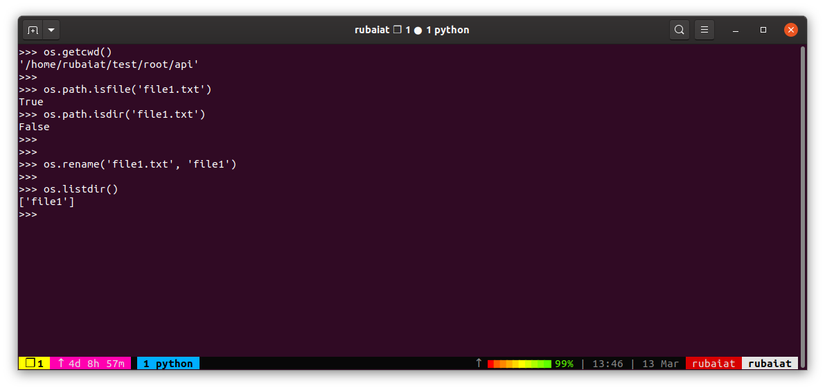
Task: Minimize the terminal window
Action: click(736, 30)
